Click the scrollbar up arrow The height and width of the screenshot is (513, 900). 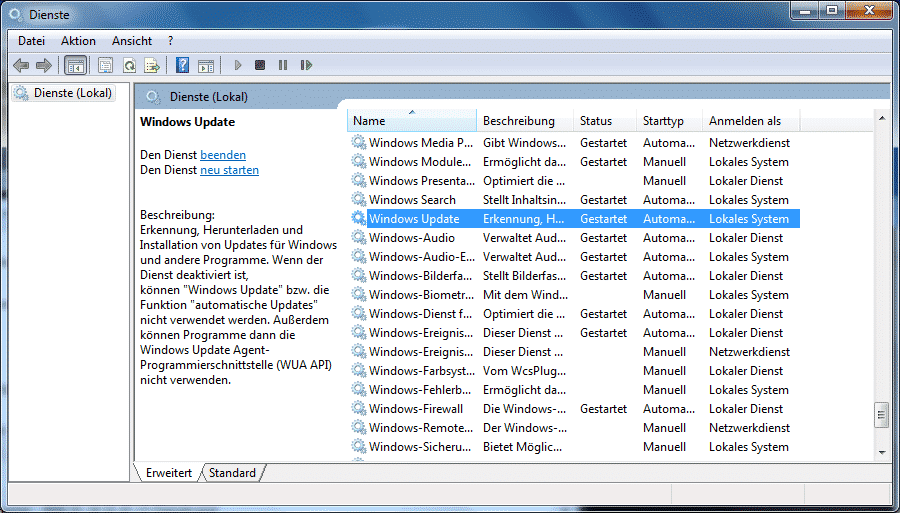[882, 119]
